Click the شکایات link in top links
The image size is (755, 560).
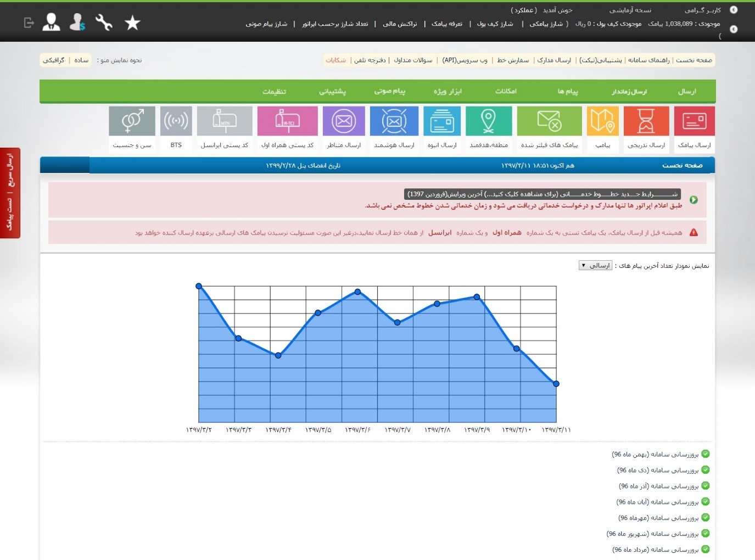tap(335, 60)
